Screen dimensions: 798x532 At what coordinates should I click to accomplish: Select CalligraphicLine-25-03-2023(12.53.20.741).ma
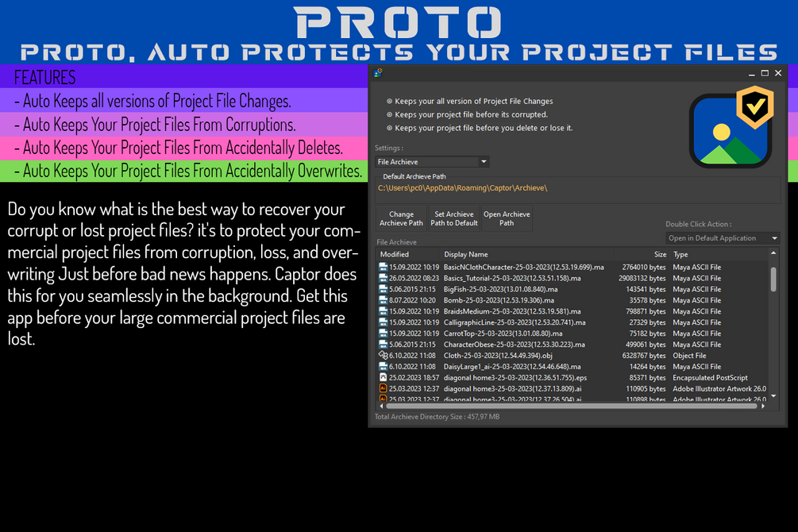click(515, 322)
